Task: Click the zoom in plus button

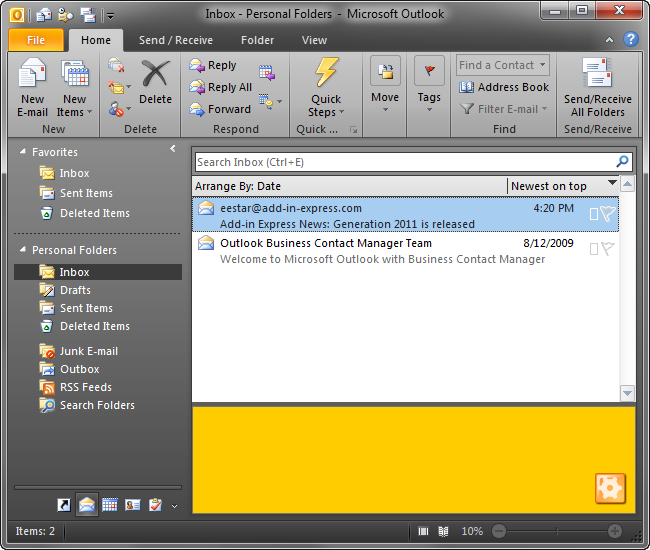Action: (615, 531)
